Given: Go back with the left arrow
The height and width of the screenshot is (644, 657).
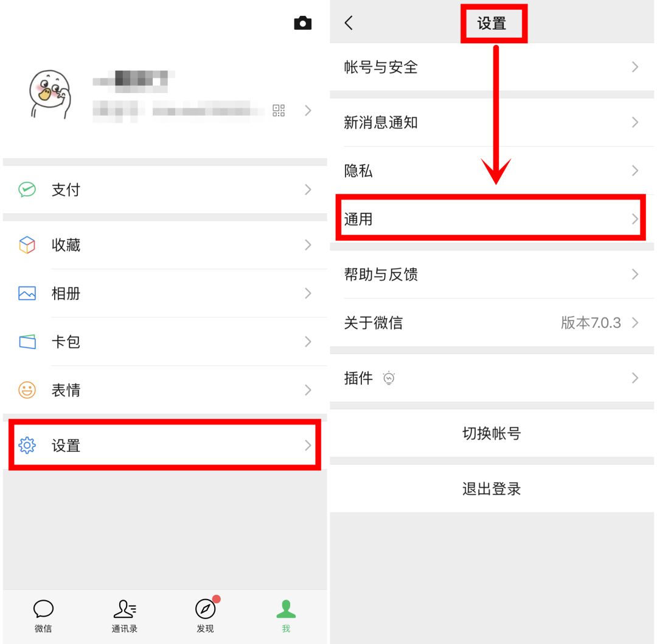Looking at the screenshot, I should (349, 23).
